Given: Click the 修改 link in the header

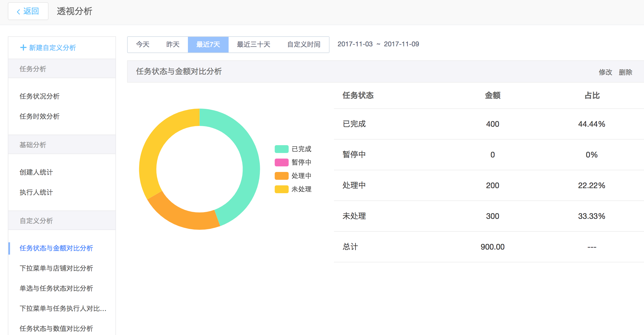Looking at the screenshot, I should [x=605, y=72].
